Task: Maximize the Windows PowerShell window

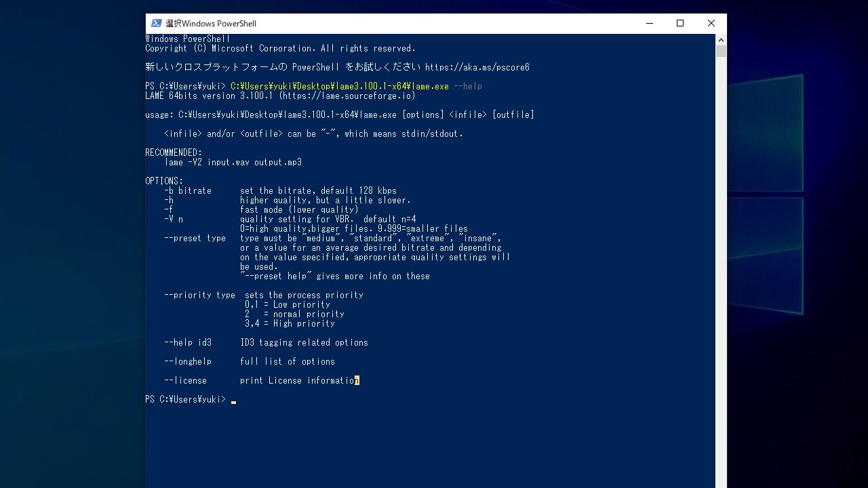Action: (680, 23)
